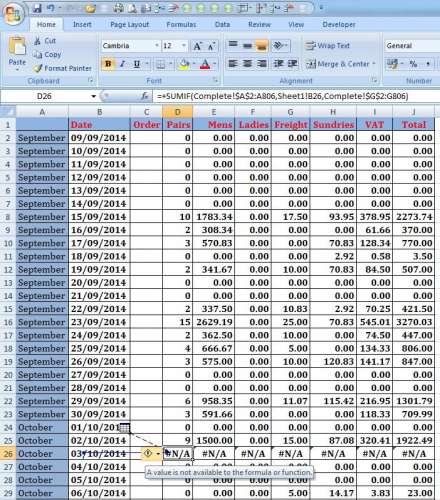Viewport: 440px width, 500px height.
Task: Apply cell Borders
Action: pyautogui.click(x=161, y=64)
